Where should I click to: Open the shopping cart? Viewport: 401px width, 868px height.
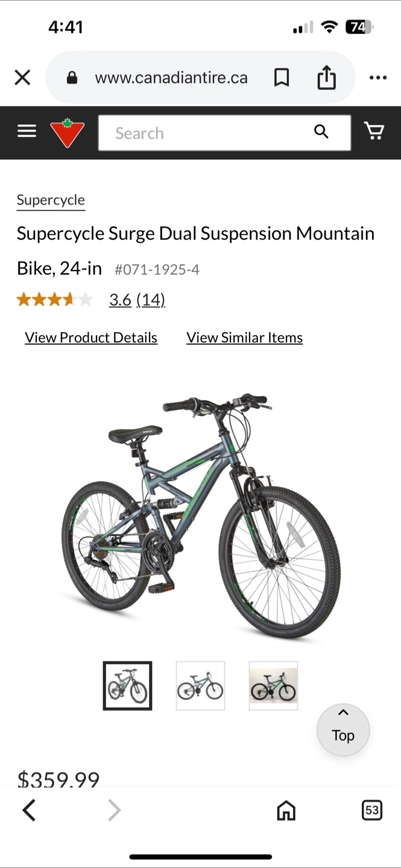coord(374,131)
